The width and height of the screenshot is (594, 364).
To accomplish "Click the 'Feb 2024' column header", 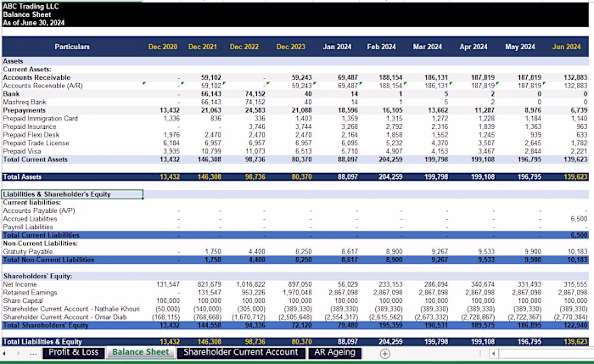I will [381, 47].
